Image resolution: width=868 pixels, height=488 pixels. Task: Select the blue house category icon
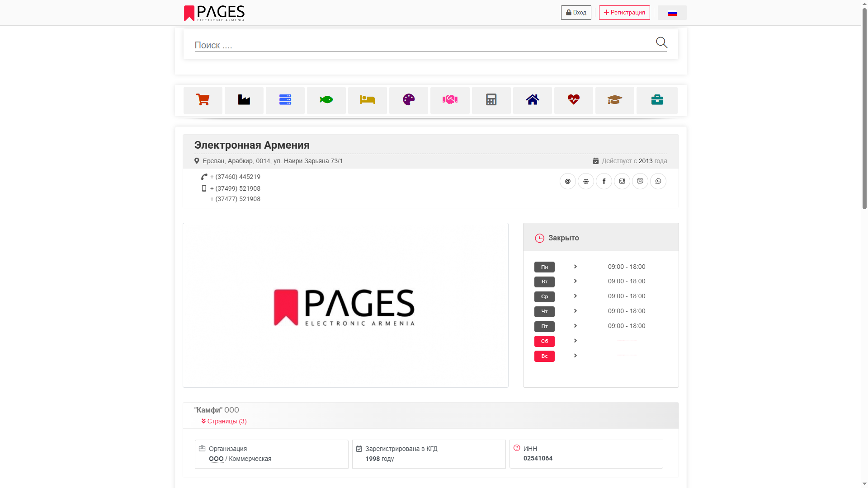coord(533,100)
